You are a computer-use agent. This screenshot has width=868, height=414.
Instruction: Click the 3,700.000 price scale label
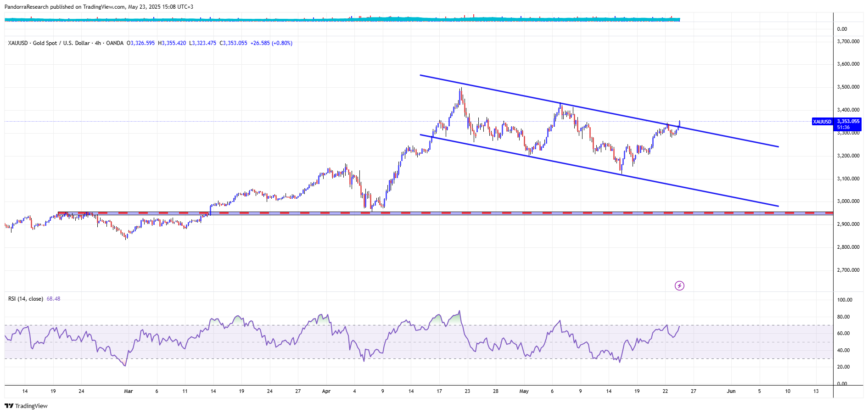coord(848,41)
